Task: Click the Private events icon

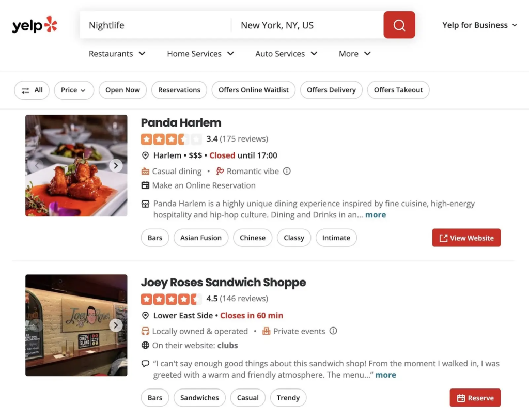Action: click(267, 331)
